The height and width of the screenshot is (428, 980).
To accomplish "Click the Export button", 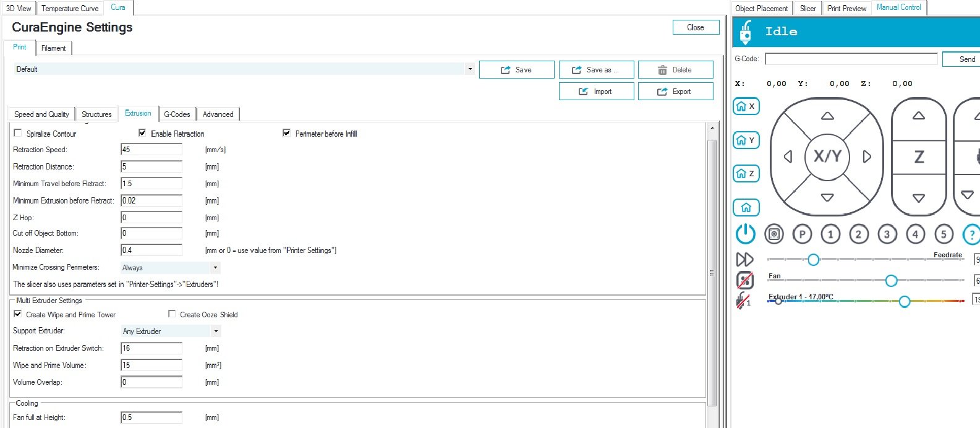I will tap(675, 92).
